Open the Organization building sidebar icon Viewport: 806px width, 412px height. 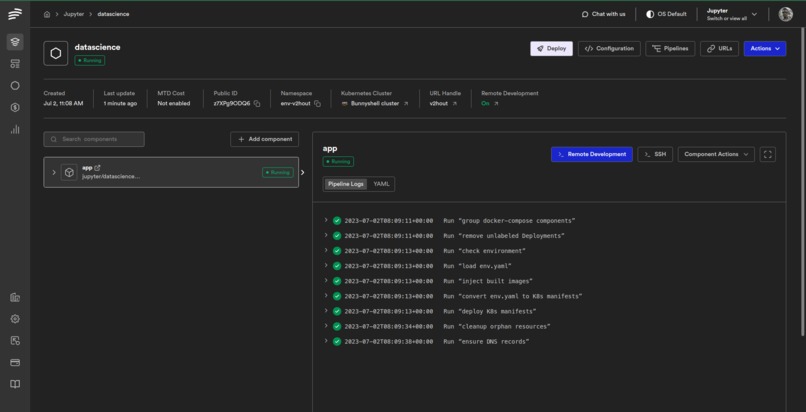coord(15,297)
